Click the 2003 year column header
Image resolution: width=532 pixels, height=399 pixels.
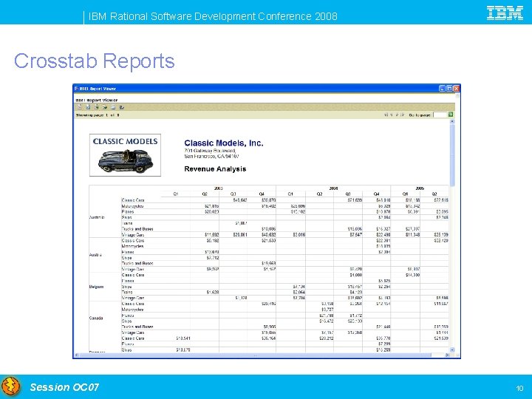pyautogui.click(x=218, y=188)
